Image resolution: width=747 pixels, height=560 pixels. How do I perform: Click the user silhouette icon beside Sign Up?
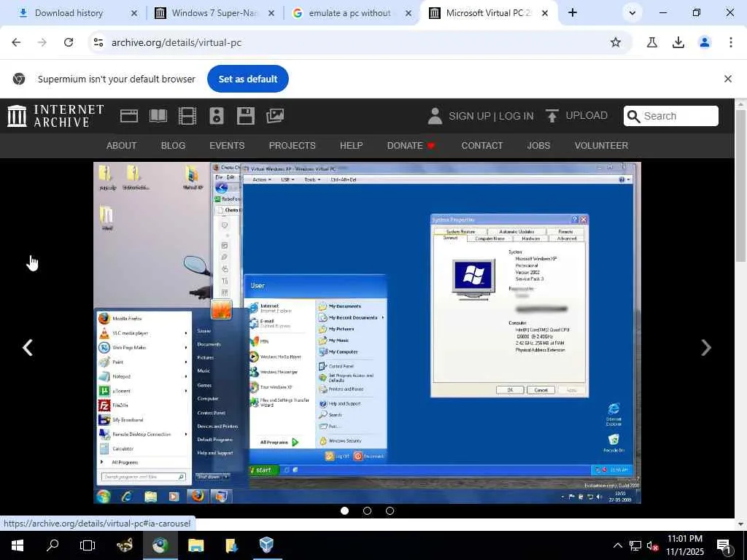click(x=435, y=116)
